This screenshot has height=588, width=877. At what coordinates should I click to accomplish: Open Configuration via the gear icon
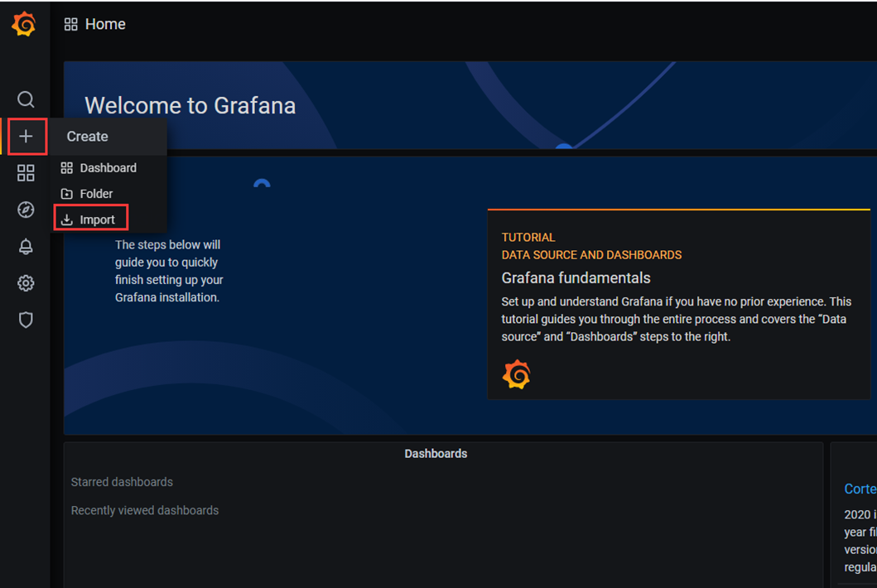26,283
